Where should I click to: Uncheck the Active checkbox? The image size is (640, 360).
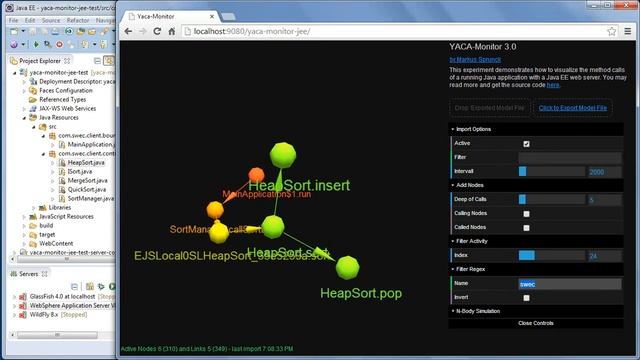[x=526, y=144]
